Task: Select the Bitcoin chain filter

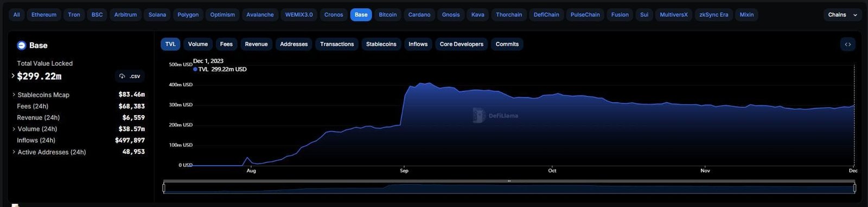Action: coord(388,15)
